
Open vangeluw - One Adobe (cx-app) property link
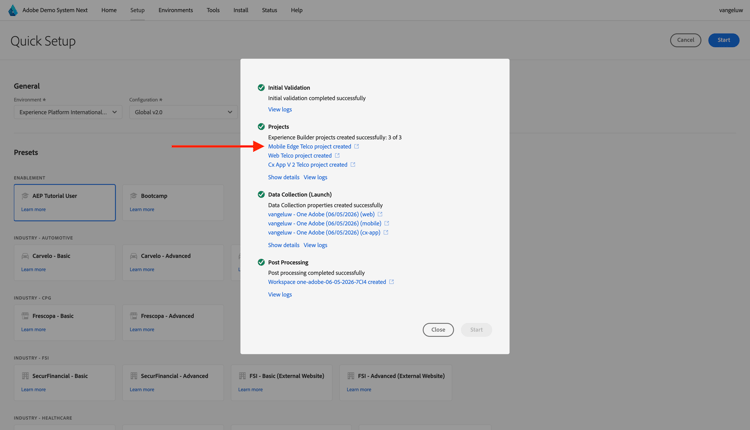[324, 232]
